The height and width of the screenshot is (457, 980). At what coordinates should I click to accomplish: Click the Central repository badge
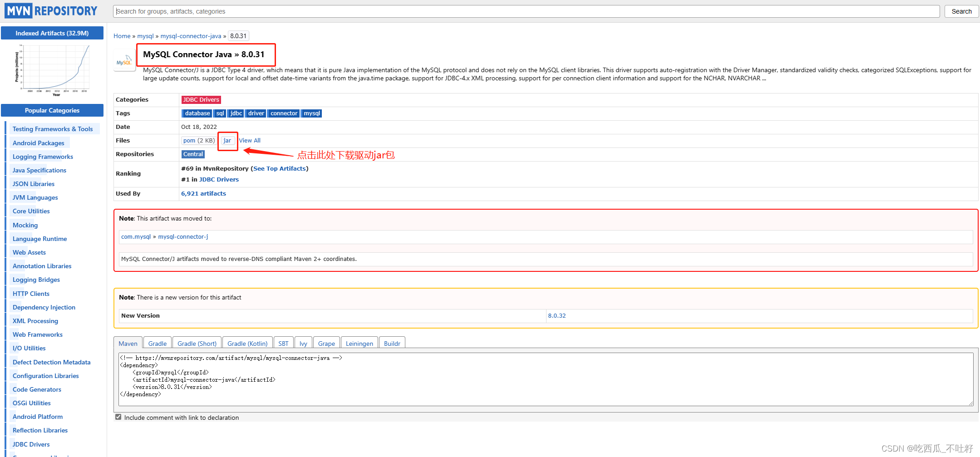coord(193,154)
